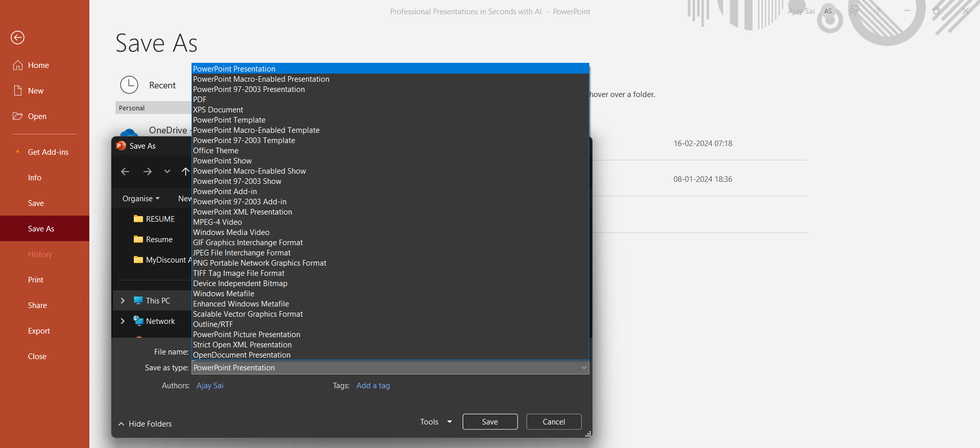Select PowerPoint Macro-Enabled Presentation type
The height and width of the screenshot is (448, 980).
pyautogui.click(x=390, y=79)
